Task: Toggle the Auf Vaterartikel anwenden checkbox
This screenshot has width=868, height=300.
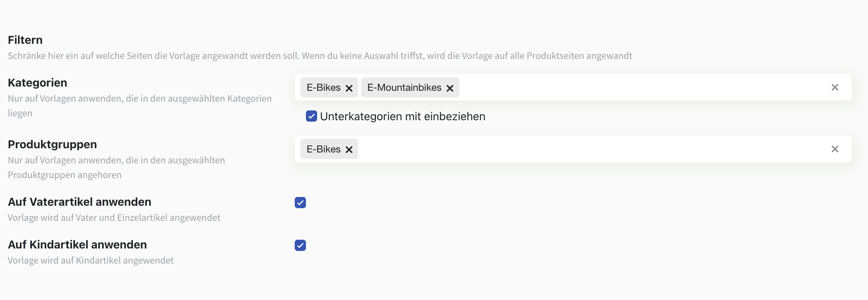Action: pos(300,203)
